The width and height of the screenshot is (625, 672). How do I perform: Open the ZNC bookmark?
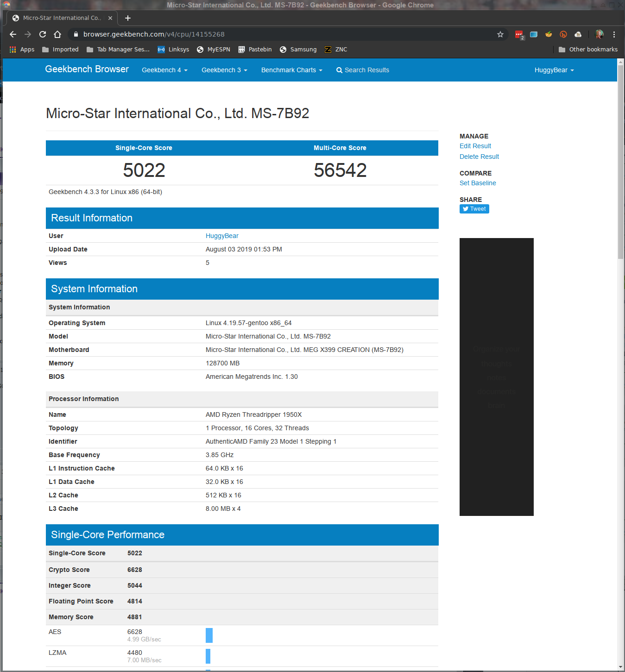tap(336, 50)
